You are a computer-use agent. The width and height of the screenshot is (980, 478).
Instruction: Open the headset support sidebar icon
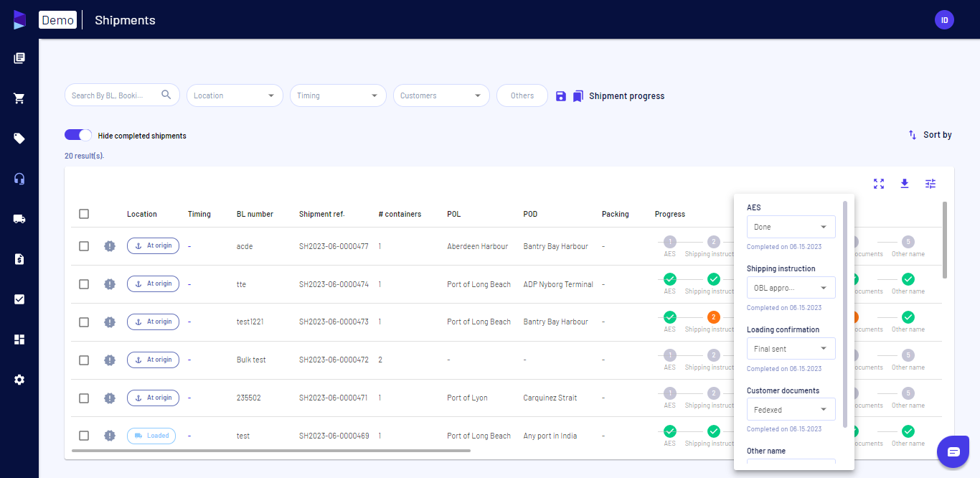click(19, 179)
